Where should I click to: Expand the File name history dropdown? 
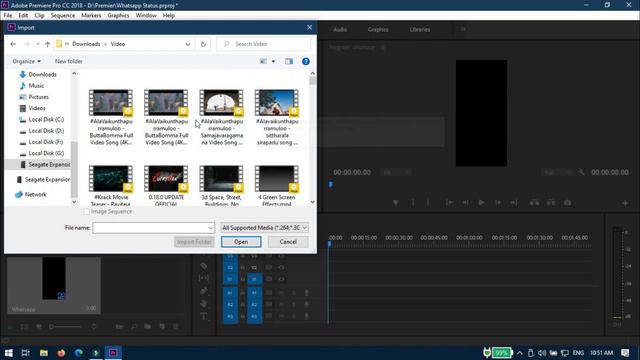tap(211, 228)
